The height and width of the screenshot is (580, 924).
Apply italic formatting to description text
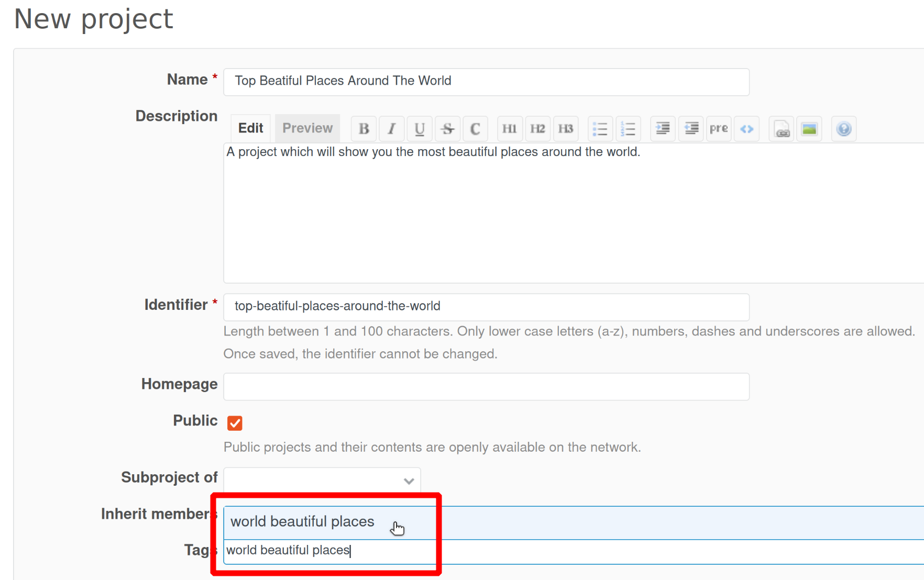coord(391,129)
